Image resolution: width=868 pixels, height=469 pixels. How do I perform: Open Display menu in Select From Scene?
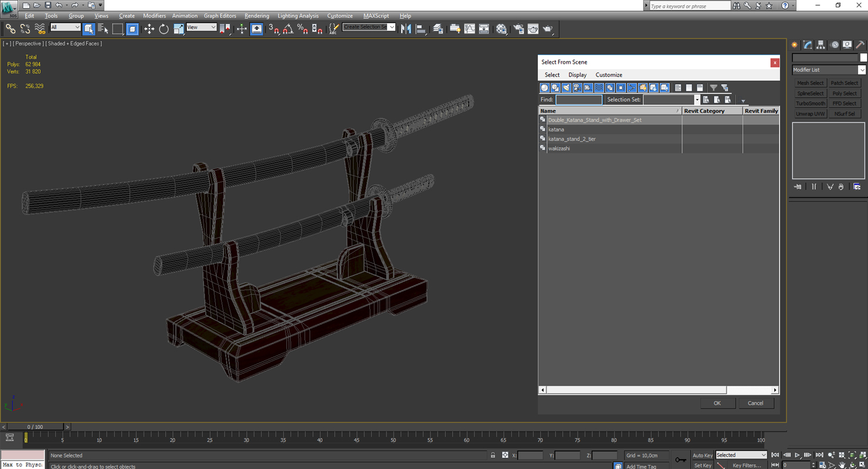tap(577, 75)
